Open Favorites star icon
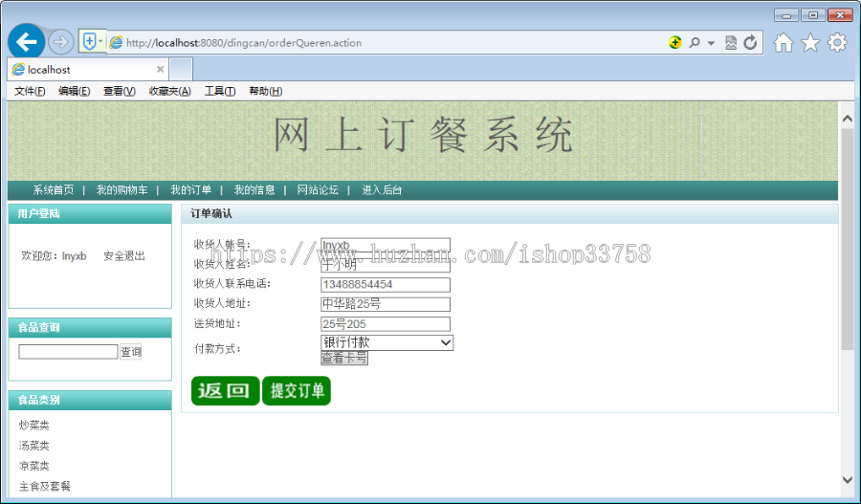861x504 pixels. point(810,42)
